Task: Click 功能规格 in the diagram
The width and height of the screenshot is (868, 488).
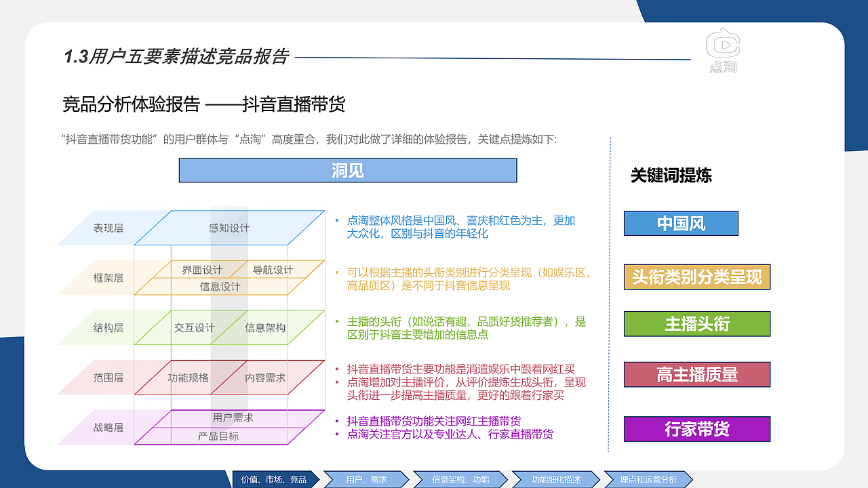Action: (x=188, y=378)
